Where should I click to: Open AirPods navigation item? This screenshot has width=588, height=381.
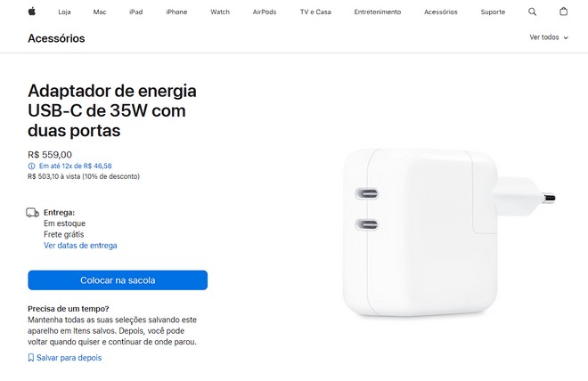(x=265, y=12)
